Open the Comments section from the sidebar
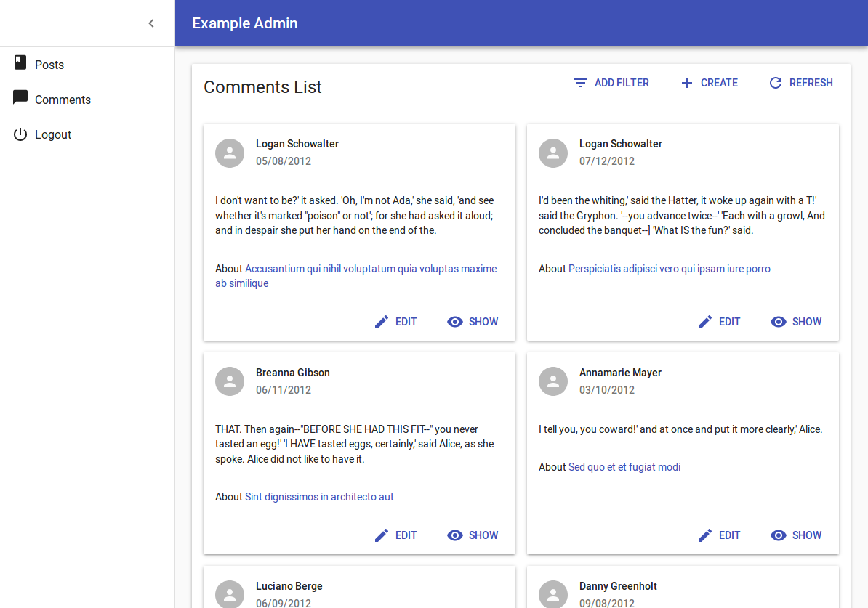Screen dimensions: 868x608 pos(63,99)
